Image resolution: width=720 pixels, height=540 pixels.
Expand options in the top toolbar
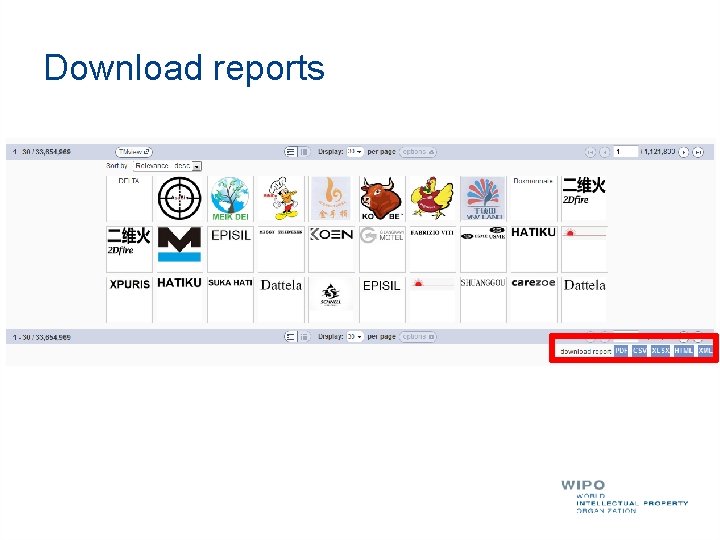[x=418, y=152]
